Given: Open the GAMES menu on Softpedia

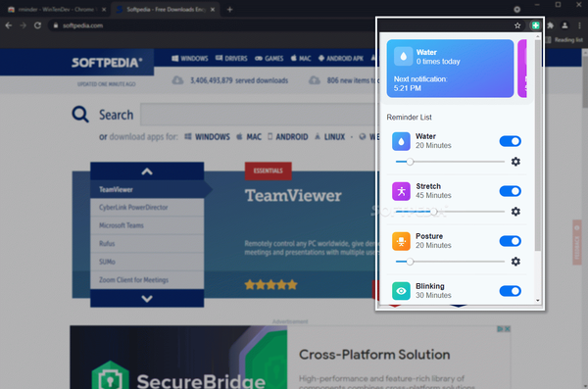Looking at the screenshot, I should 269,59.
